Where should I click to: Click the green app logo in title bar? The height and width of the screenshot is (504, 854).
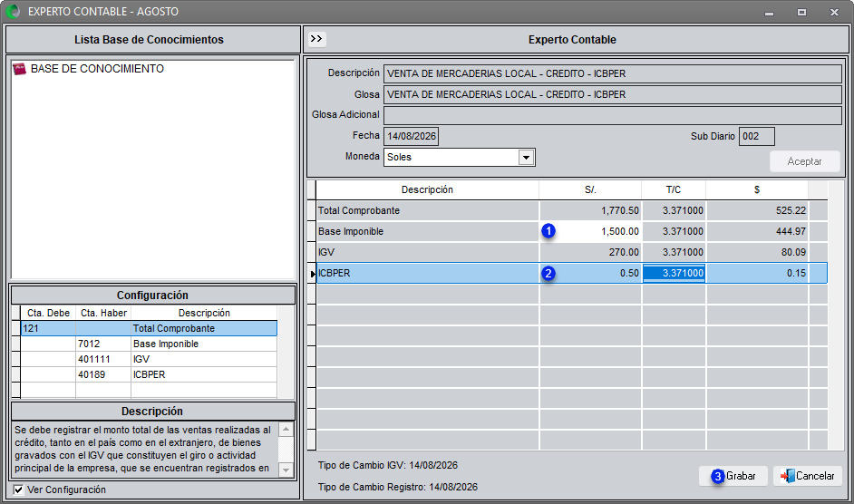click(x=13, y=11)
